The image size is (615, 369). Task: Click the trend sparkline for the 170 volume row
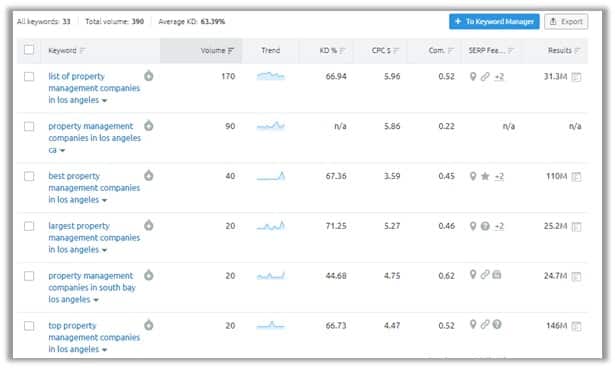tap(271, 76)
